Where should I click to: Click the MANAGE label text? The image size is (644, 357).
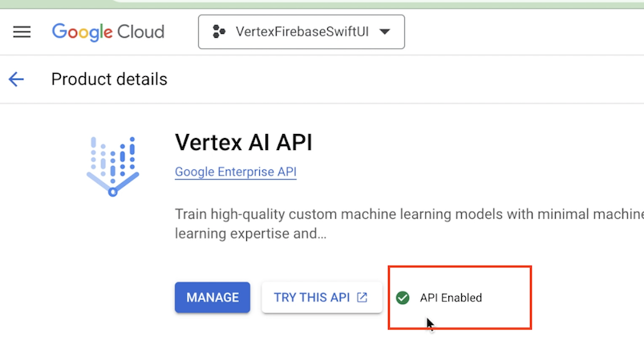[213, 298]
